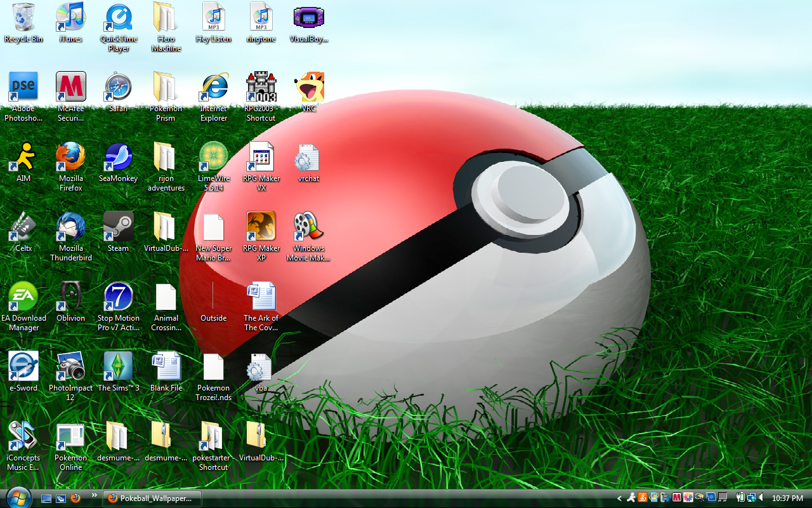Click the orange Java tray icon
Image resolution: width=812 pixels, height=508 pixels.
tap(643, 498)
